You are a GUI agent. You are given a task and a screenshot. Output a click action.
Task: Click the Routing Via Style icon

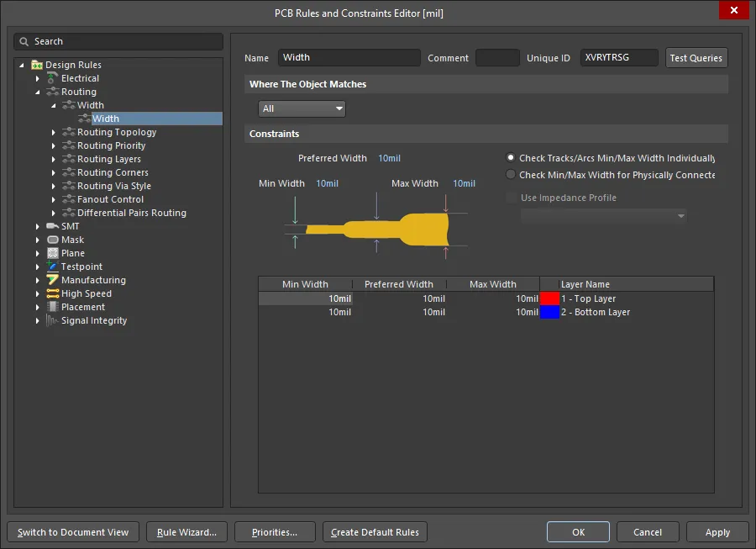tap(69, 186)
